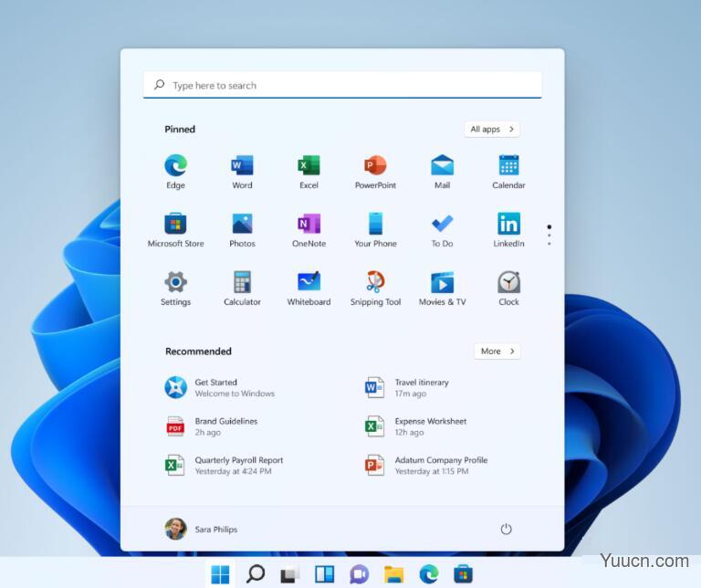Open the Clock app
Screen dimensions: 701x588
pos(508,289)
